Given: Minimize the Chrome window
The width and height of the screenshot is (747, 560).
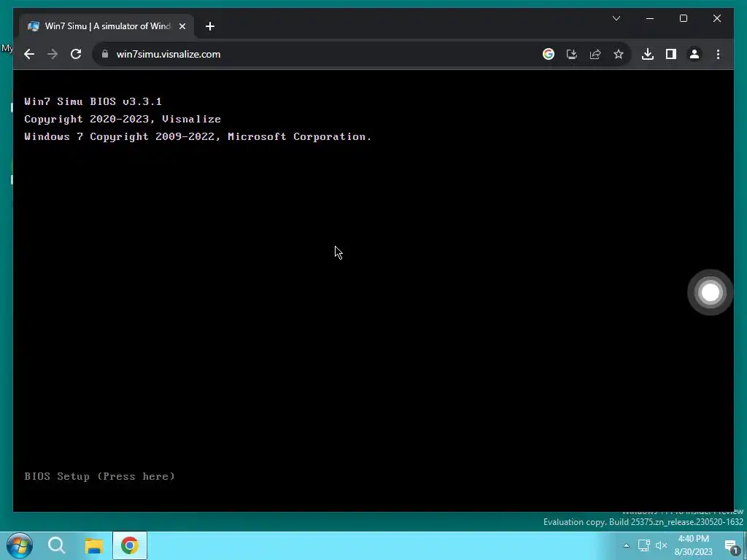Looking at the screenshot, I should 650,18.
